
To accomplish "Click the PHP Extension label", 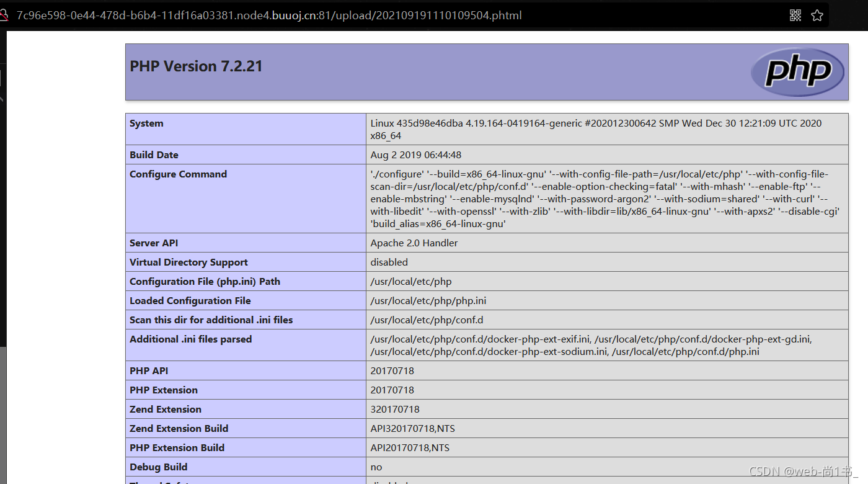I will point(164,390).
